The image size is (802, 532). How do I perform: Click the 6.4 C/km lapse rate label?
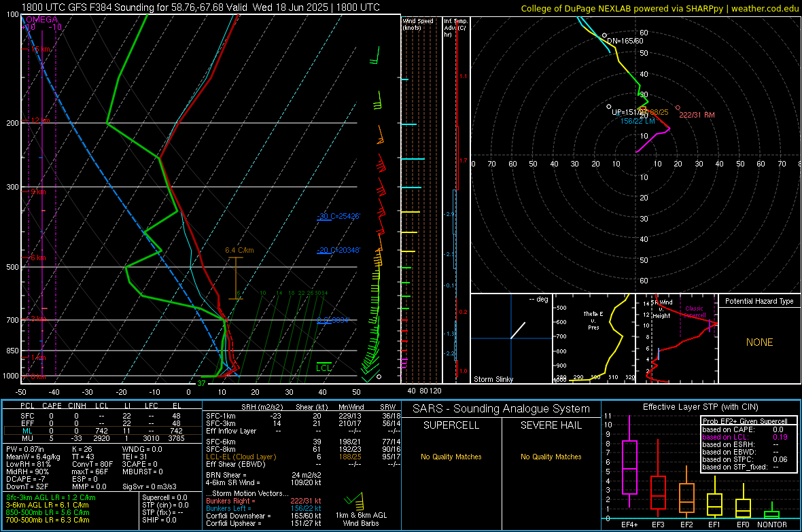pos(239,250)
